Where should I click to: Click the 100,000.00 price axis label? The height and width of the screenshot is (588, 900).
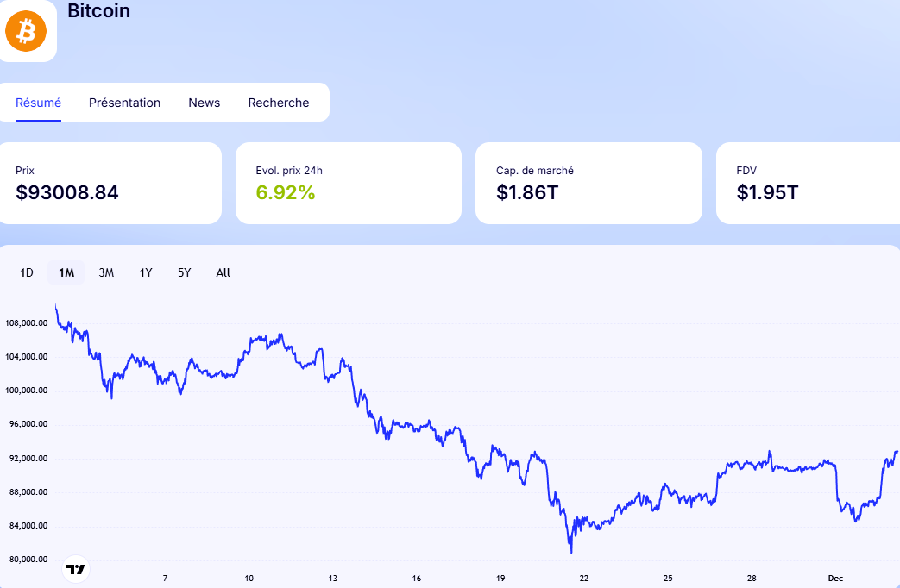point(26,391)
